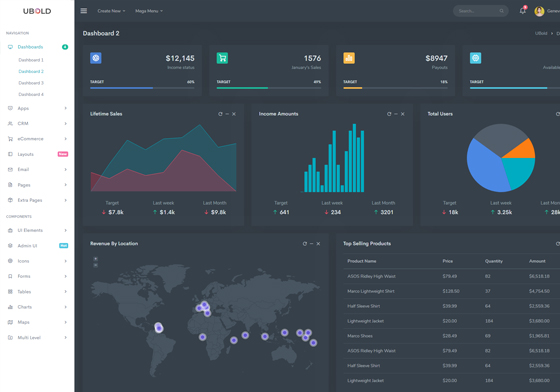
Task: Click the map zoom-in button
Action: coord(95,259)
